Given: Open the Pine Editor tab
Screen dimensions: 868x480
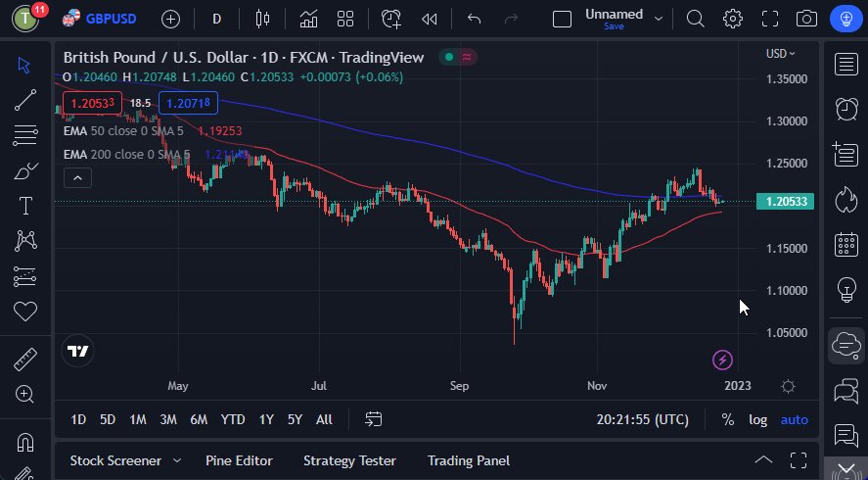Looking at the screenshot, I should pos(239,460).
